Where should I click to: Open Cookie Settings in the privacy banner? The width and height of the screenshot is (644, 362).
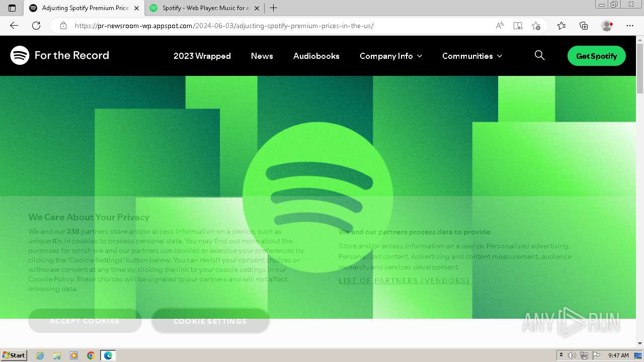coord(210,321)
